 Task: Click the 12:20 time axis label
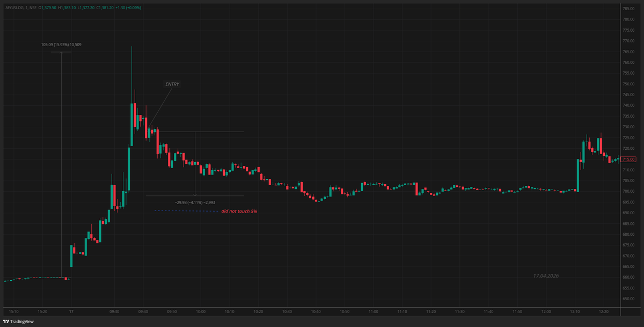click(603, 311)
